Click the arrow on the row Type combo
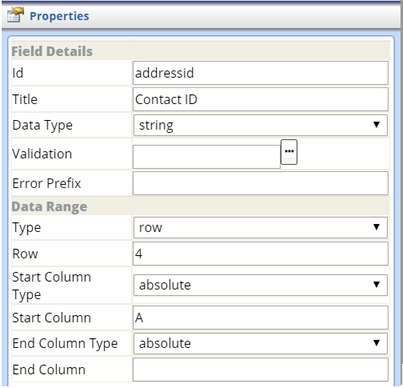 click(x=377, y=227)
